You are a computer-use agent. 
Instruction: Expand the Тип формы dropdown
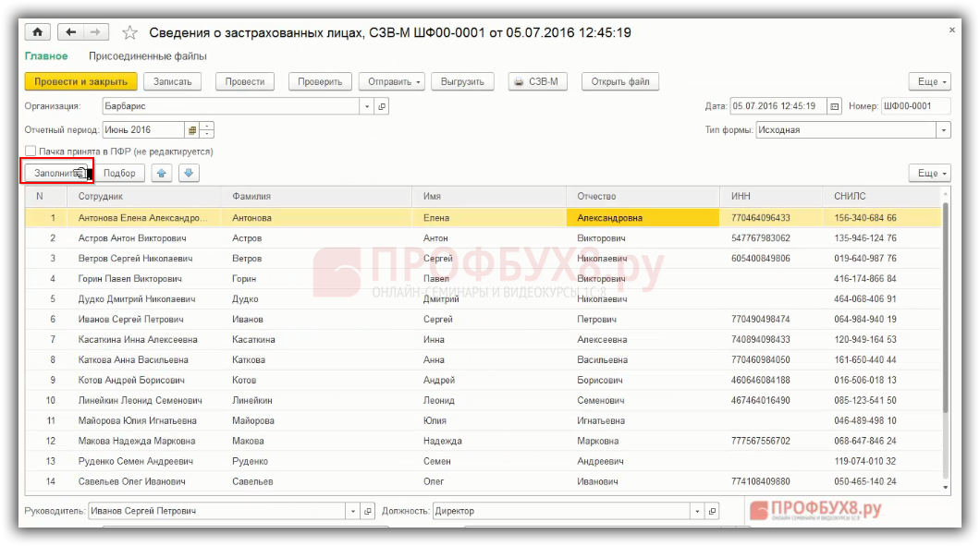(x=943, y=130)
